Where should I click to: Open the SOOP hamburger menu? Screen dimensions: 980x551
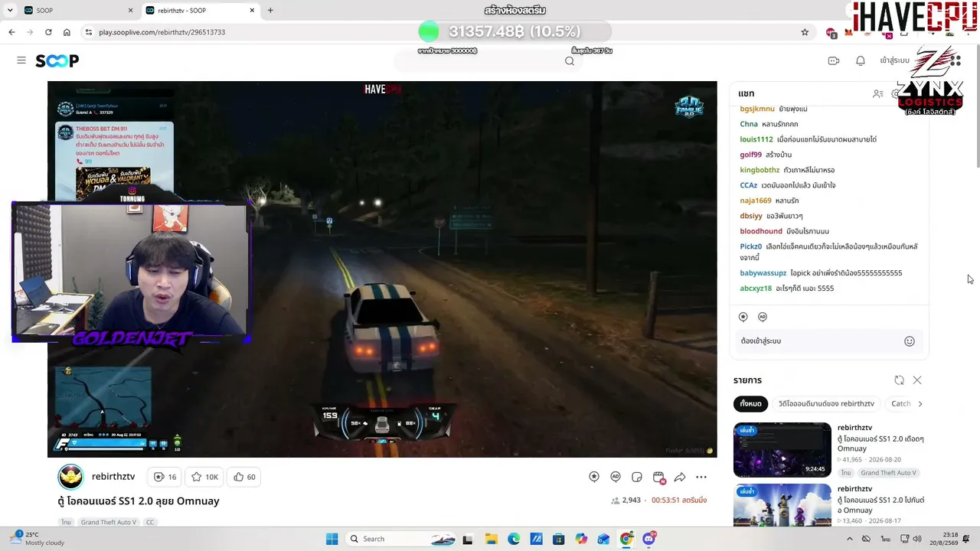point(21,60)
